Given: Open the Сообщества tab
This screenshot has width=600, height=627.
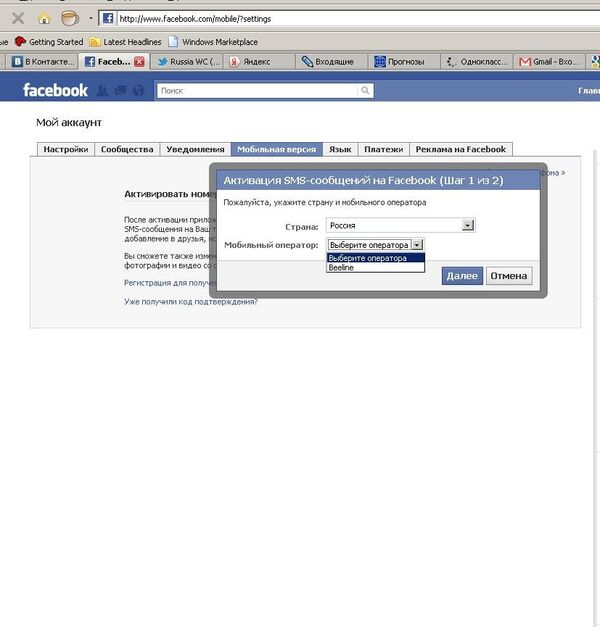Looking at the screenshot, I should tap(127, 149).
